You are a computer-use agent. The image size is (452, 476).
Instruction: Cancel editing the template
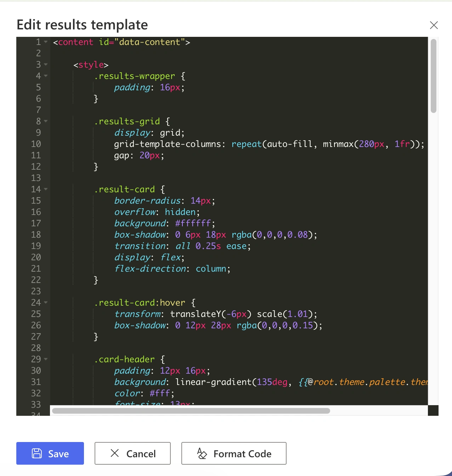pyautogui.click(x=132, y=453)
